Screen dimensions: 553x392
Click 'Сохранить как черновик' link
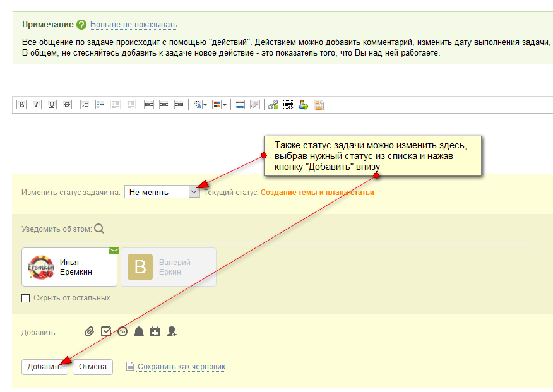point(182,367)
